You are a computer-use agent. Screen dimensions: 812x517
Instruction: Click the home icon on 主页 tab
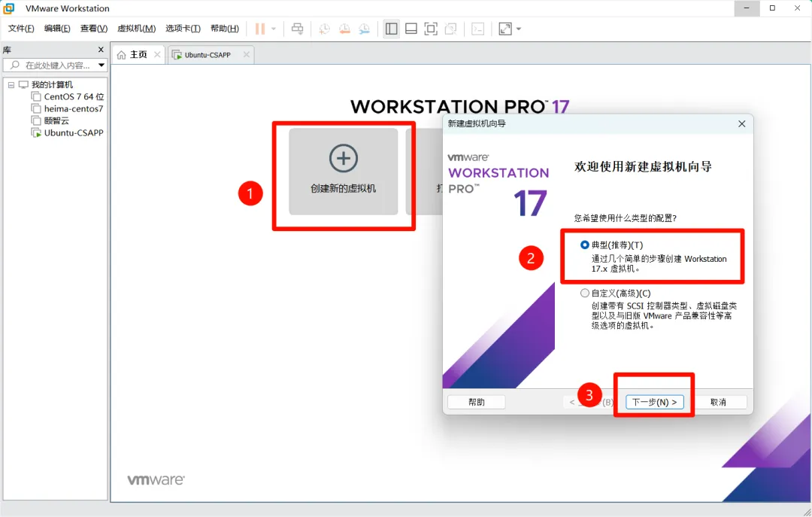coord(121,55)
